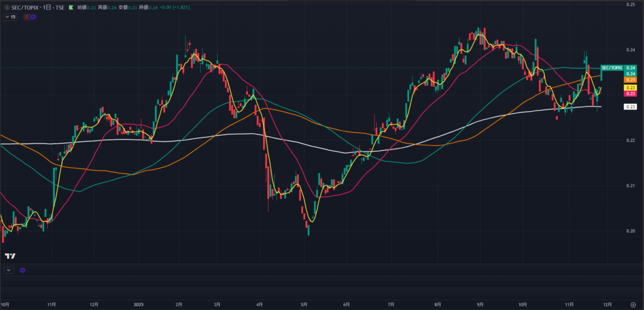Click the purple refresh icon in the lower pane
This screenshot has height=310, width=644.
pyautogui.click(x=23, y=270)
